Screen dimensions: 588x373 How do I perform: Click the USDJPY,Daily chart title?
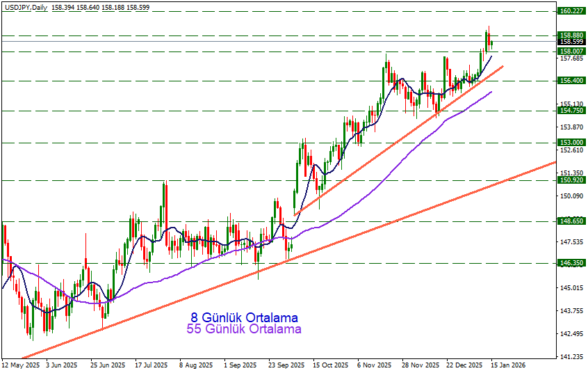coord(29,6)
